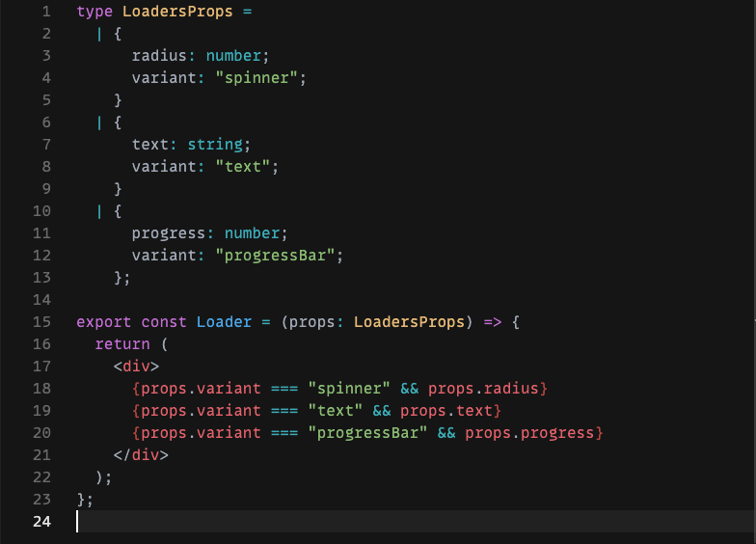Click line number 24 in the gutter

coord(41,522)
